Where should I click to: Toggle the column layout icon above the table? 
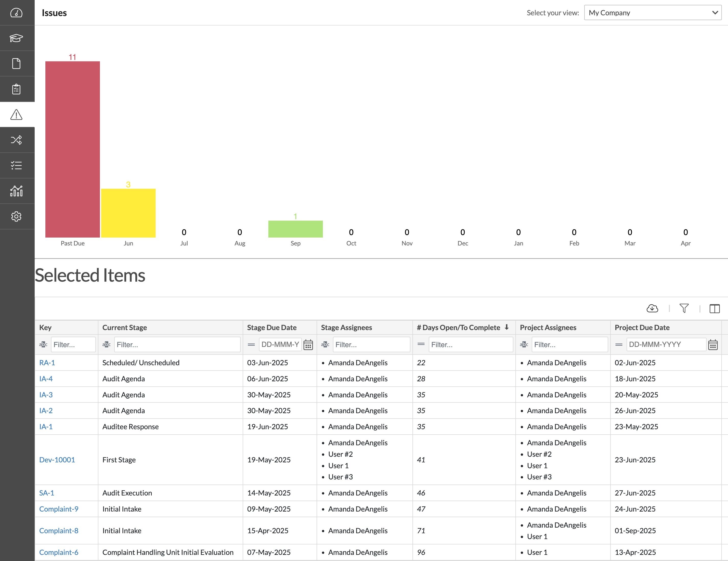point(715,308)
